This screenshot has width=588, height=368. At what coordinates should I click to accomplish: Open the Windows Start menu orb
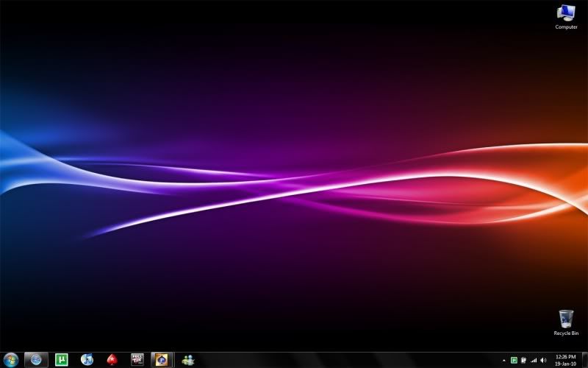[11, 360]
